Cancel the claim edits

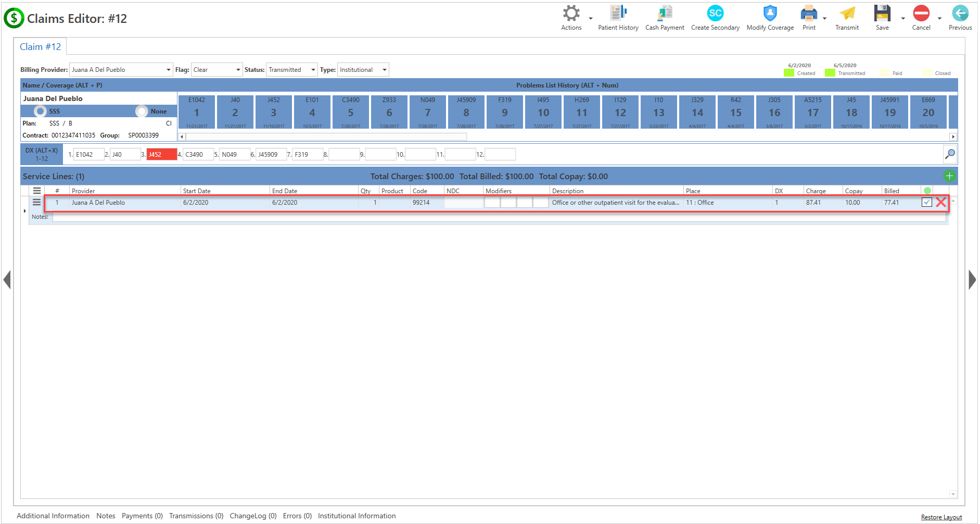[921, 18]
